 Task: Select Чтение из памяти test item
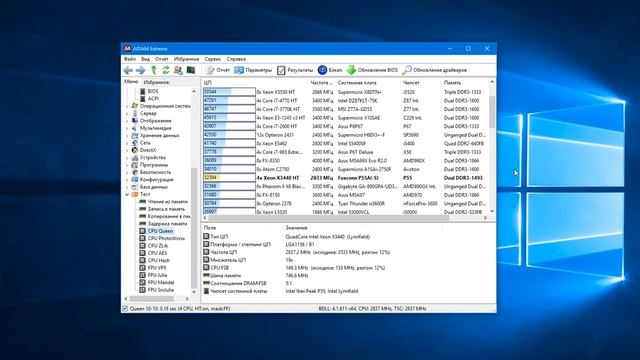coord(167,202)
